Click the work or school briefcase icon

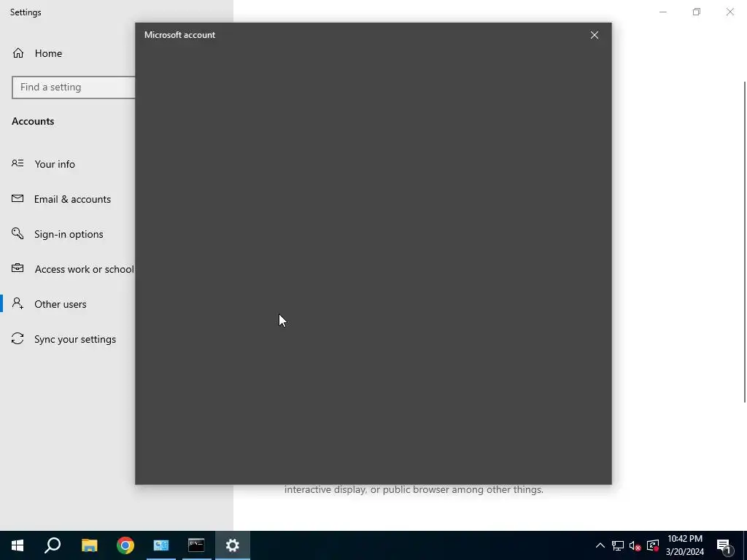click(18, 268)
